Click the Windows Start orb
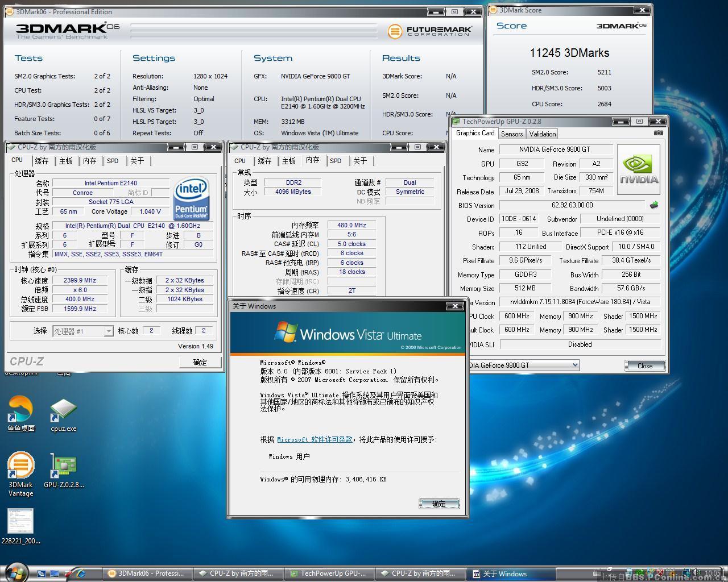Viewport: 728px width, 582px height. [15, 572]
